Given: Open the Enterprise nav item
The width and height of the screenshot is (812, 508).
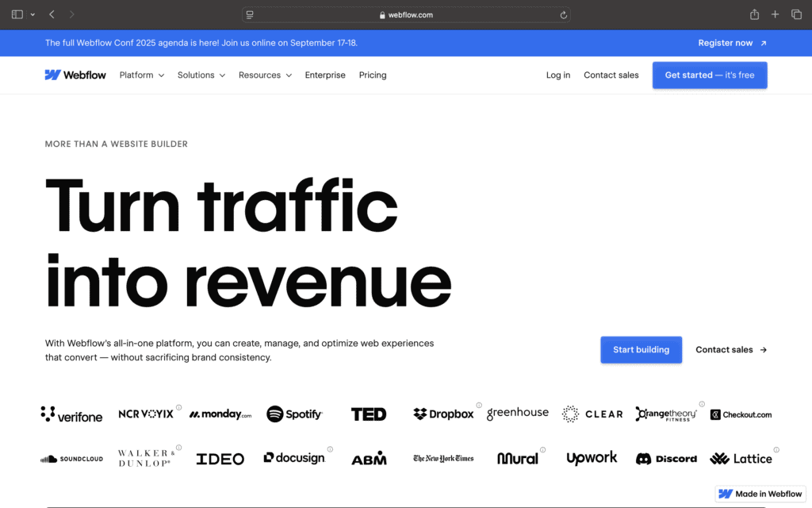Looking at the screenshot, I should (x=325, y=75).
